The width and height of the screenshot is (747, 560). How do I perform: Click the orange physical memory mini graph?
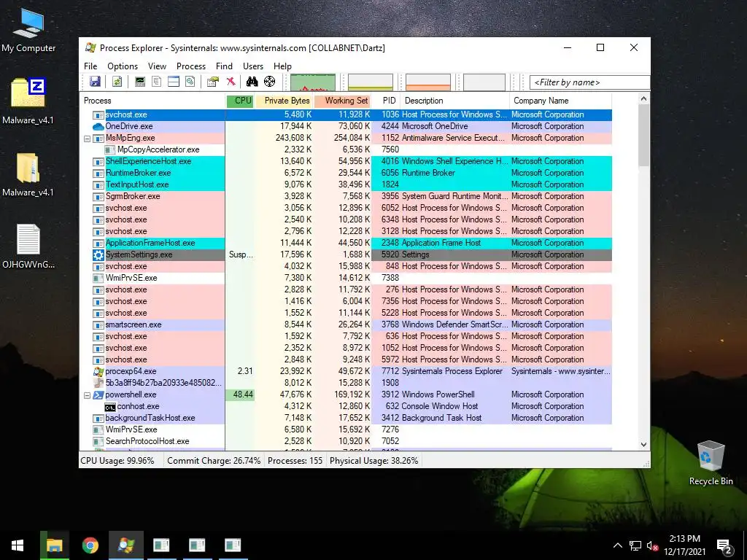(427, 82)
